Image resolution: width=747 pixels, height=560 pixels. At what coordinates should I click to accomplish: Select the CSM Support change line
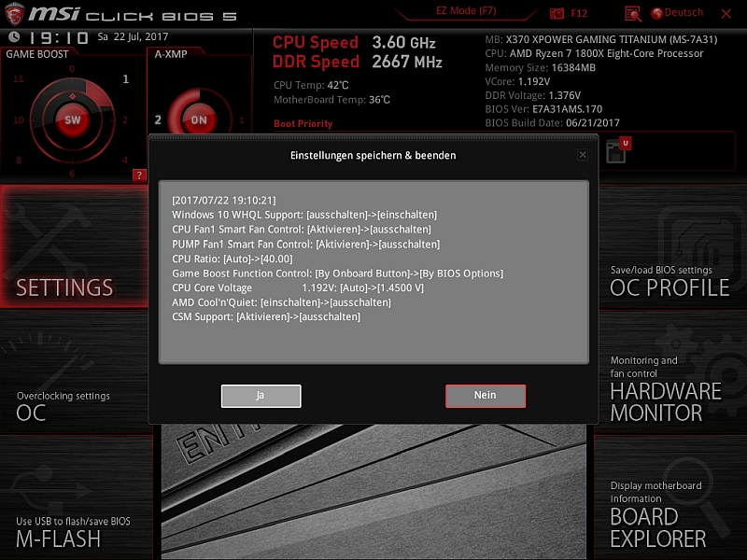266,316
